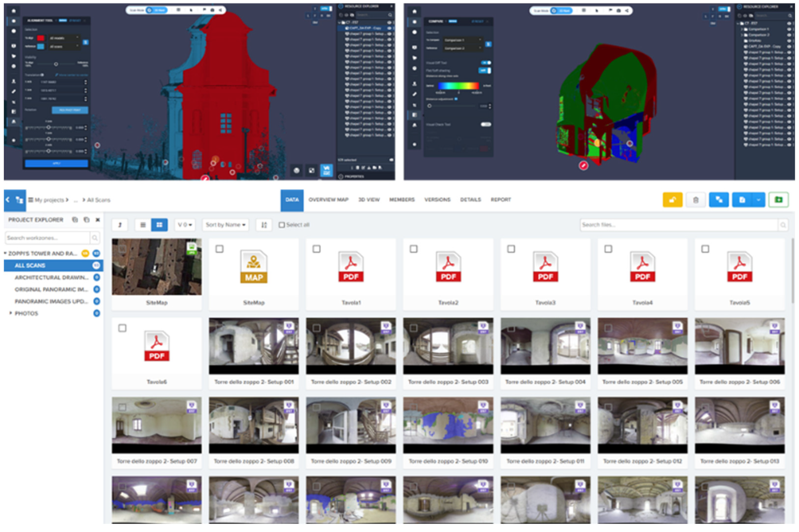Click the My projects breadcrumb link

[x=49, y=200]
